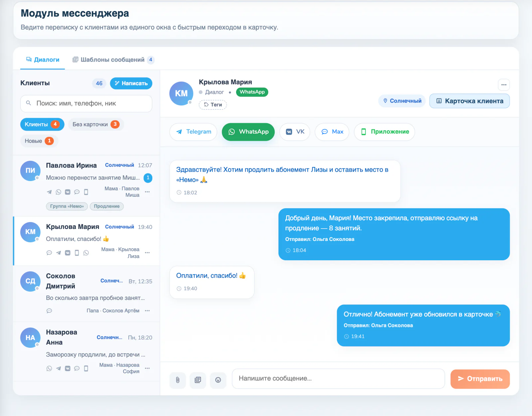Click the Группа «Немо» tag
Viewport: 532px width, 416px height.
(x=67, y=206)
